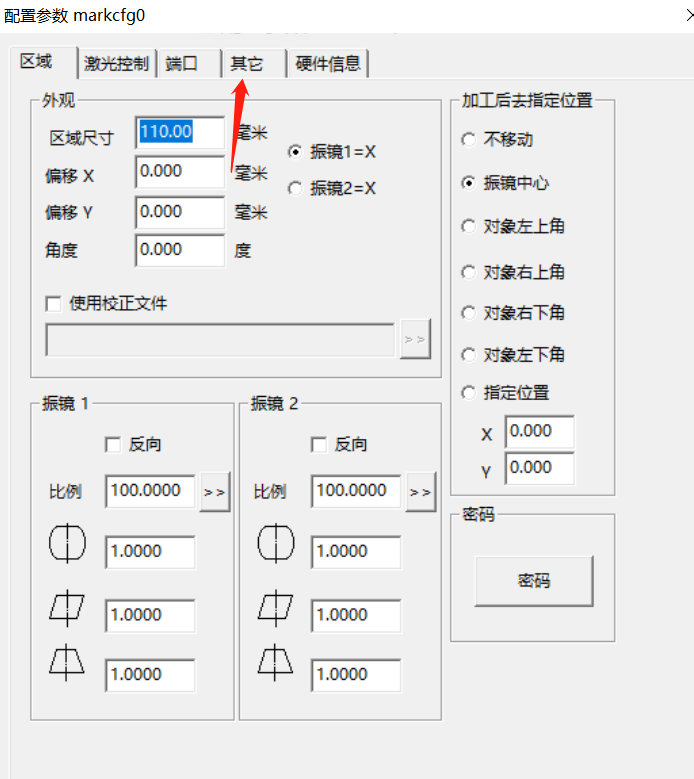Image resolution: width=694 pixels, height=779 pixels.
Task: Click the 振镜 1 trapezoid distortion icon
Action: coord(67,663)
